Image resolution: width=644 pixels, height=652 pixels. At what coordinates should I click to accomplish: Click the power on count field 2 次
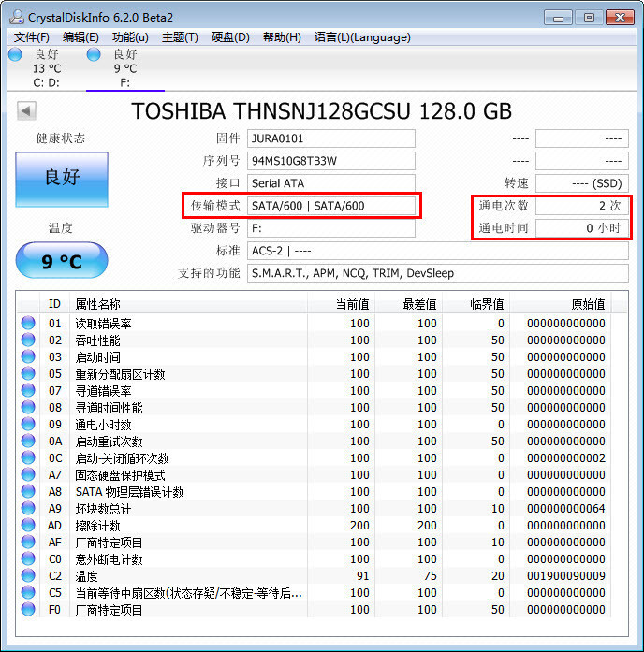(x=581, y=206)
